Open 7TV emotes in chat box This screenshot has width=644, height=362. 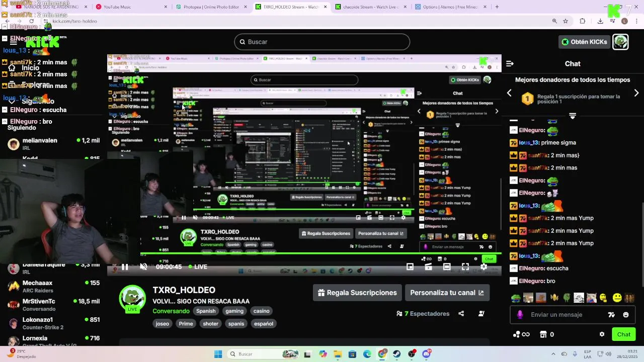(611, 315)
